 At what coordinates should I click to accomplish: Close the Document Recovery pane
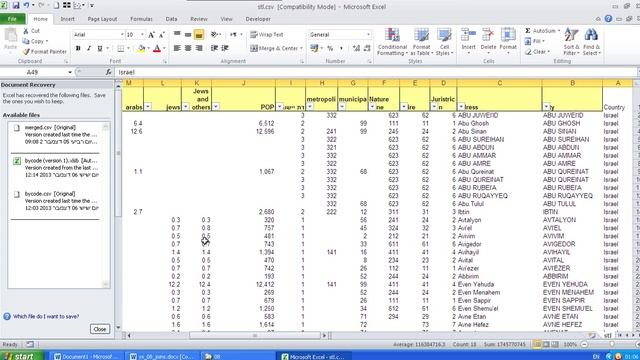point(100,329)
